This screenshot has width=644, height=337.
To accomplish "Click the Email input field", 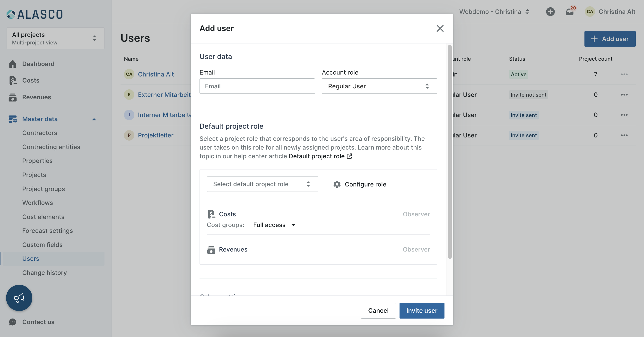I will click(257, 86).
